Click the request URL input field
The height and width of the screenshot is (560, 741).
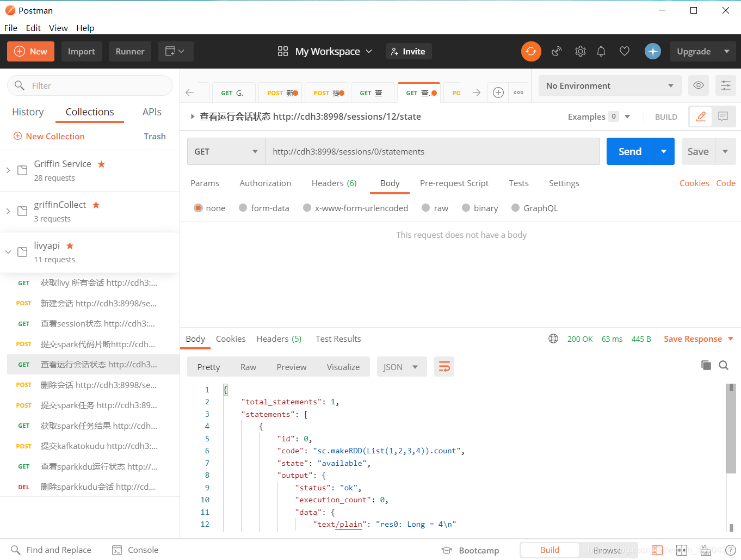point(433,151)
